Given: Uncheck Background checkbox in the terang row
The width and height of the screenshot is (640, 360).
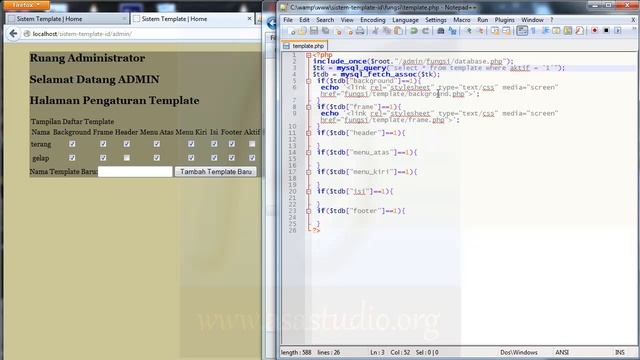Looking at the screenshot, I should pyautogui.click(x=72, y=144).
